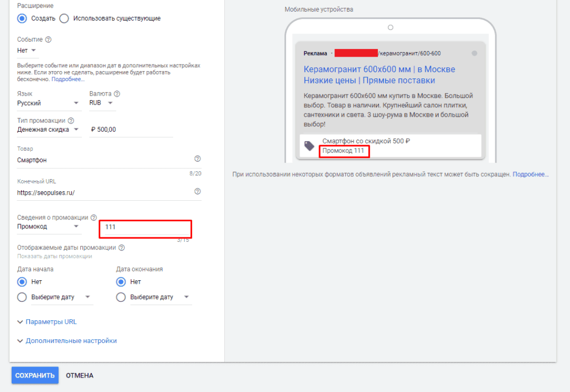This screenshot has height=392, width=570.
Task: Click the price tag icon in ad preview
Action: (x=309, y=146)
